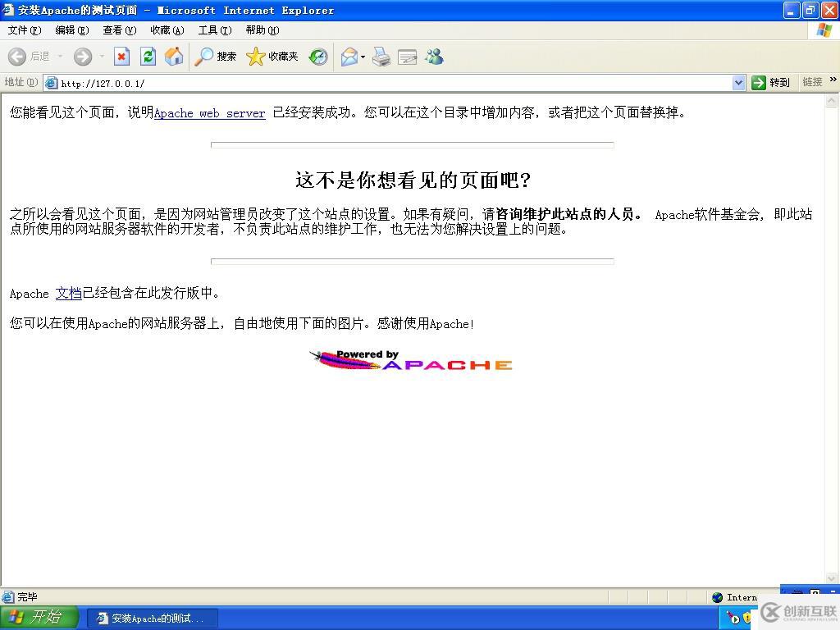Restore down the Internet Explorer window
This screenshot has width=840, height=630.
pyautogui.click(x=810, y=10)
